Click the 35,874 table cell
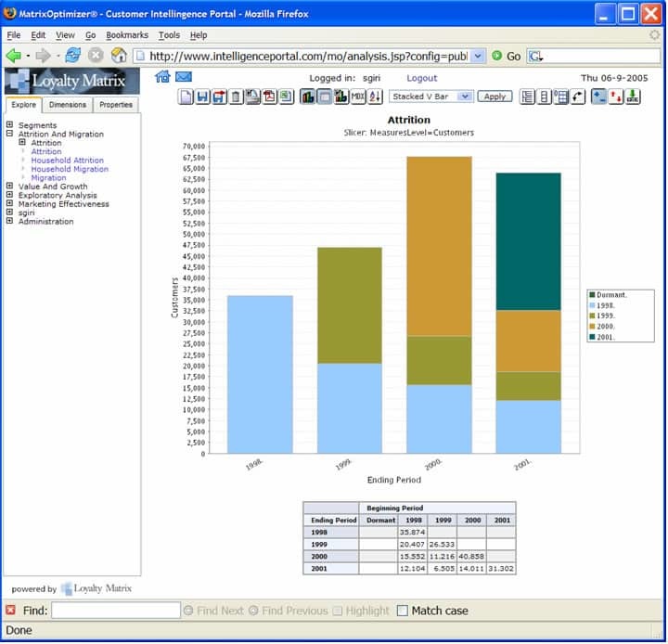 click(x=412, y=532)
